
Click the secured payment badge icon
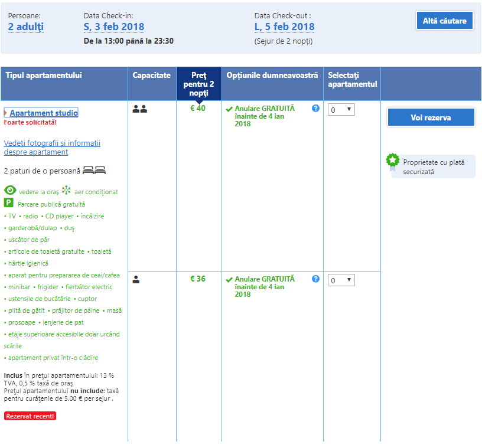click(x=392, y=160)
